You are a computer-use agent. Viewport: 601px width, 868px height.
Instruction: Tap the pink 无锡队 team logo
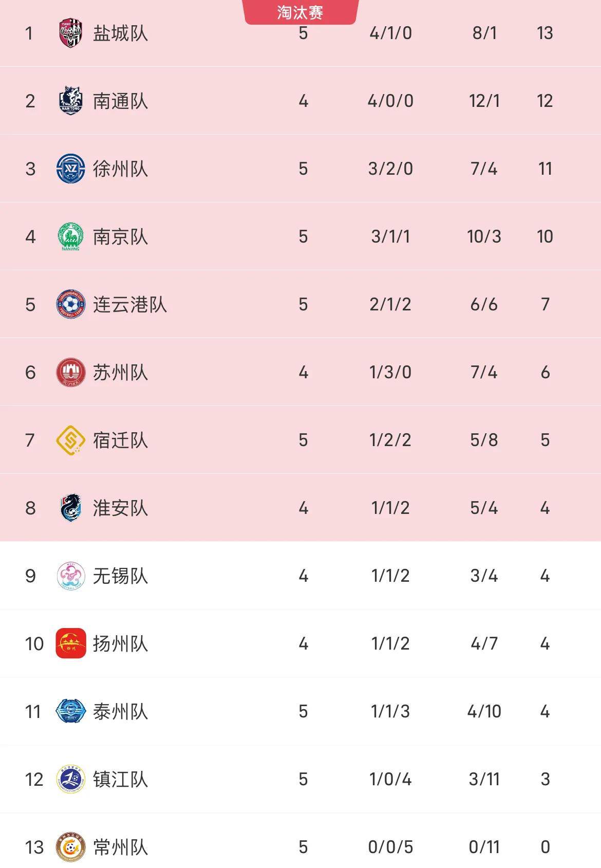[71, 576]
